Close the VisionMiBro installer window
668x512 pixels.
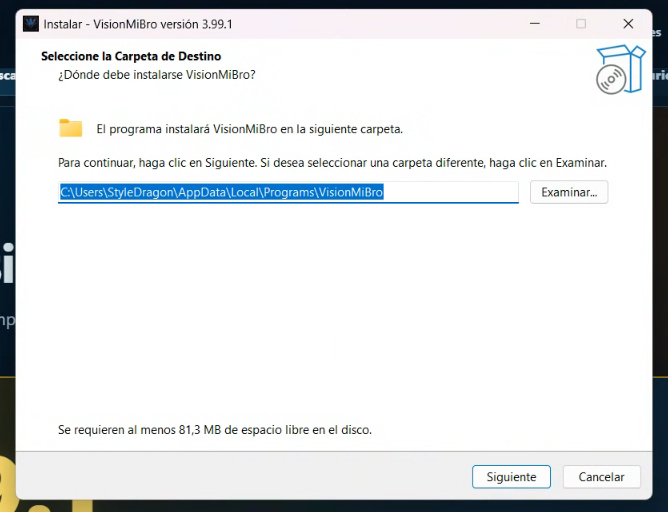[x=628, y=24]
